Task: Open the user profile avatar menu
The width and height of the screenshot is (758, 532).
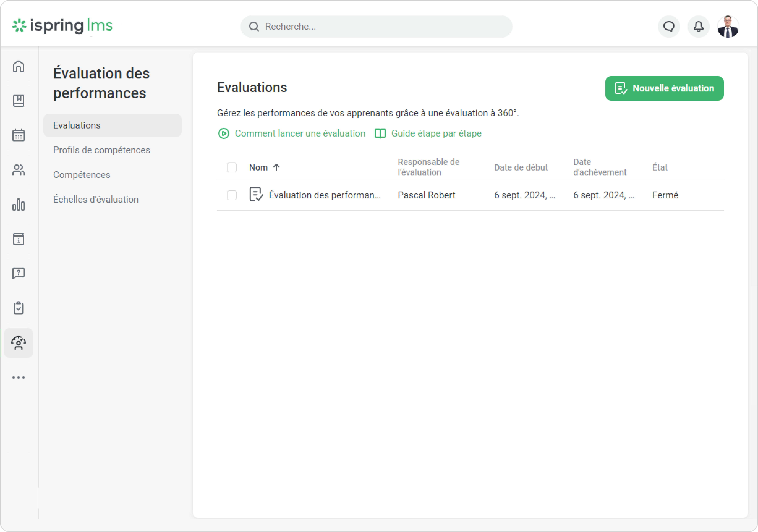Action: (x=728, y=26)
